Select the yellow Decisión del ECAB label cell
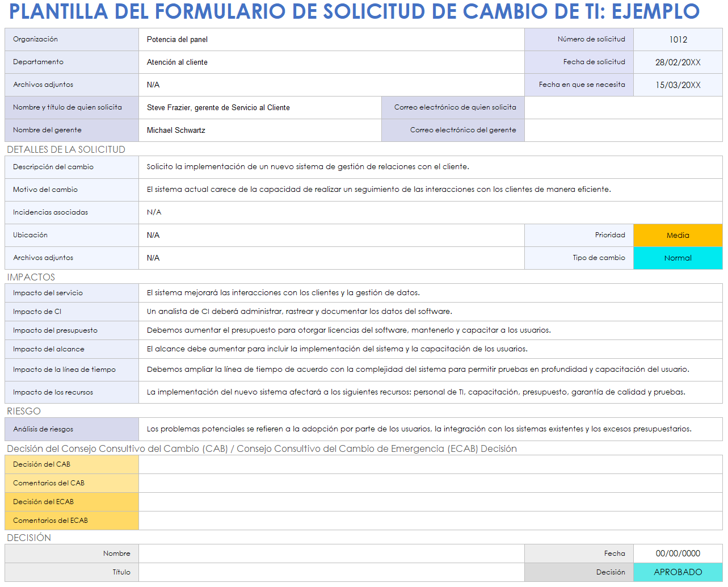The width and height of the screenshot is (728, 587). point(71,502)
